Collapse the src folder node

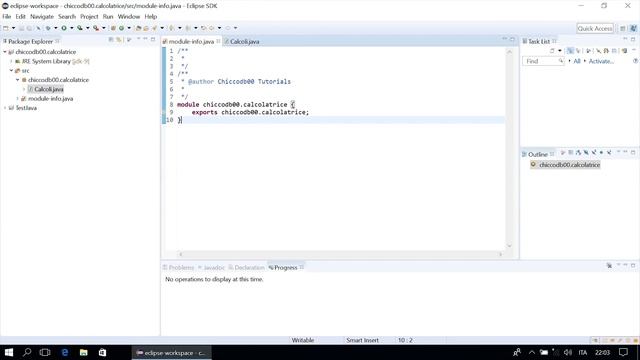click(x=11, y=71)
